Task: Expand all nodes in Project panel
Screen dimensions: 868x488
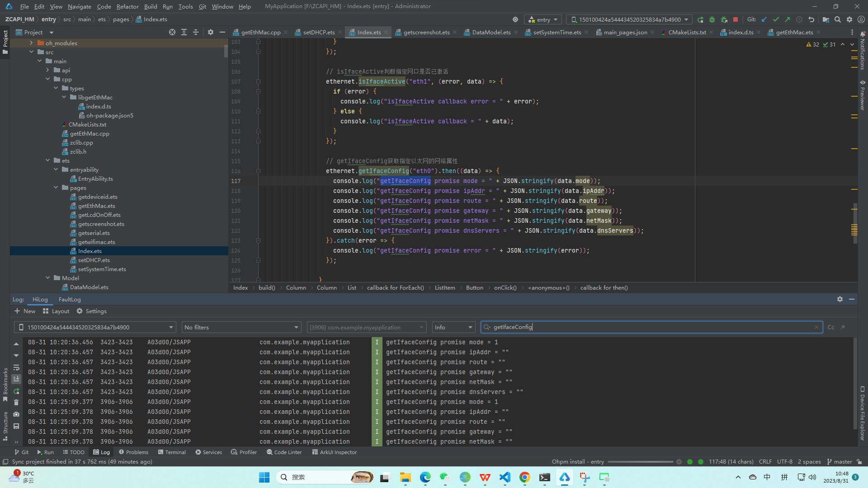Action: 184,32
